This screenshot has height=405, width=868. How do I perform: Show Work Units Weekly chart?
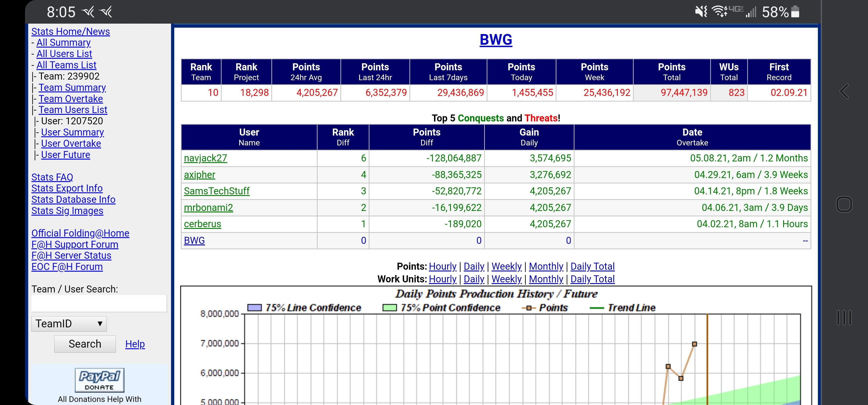(507, 279)
